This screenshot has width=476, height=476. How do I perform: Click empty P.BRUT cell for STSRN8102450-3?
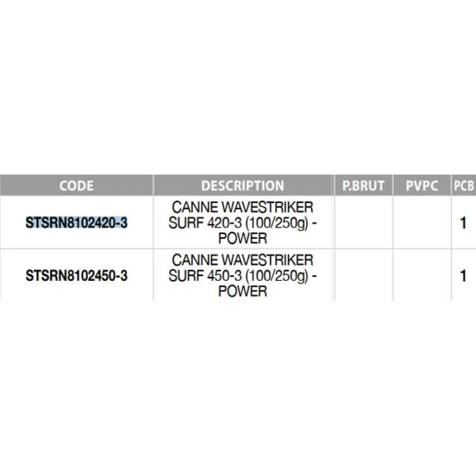(x=363, y=275)
